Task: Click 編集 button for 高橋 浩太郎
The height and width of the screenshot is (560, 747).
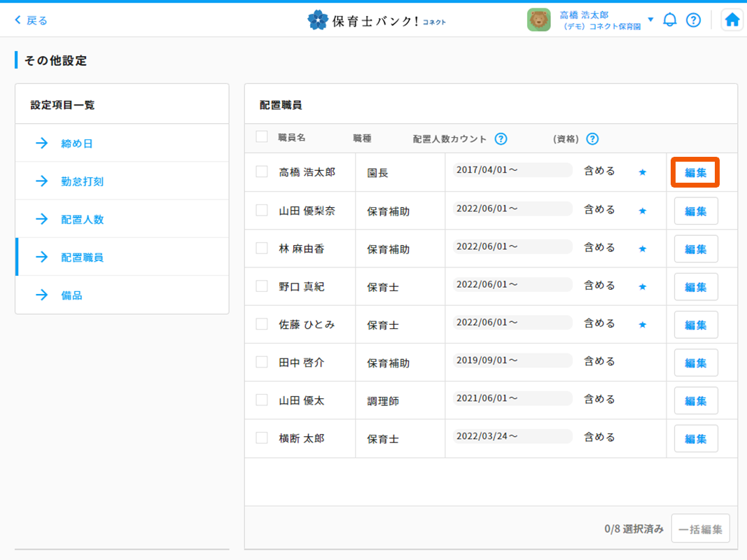Action: pos(695,172)
